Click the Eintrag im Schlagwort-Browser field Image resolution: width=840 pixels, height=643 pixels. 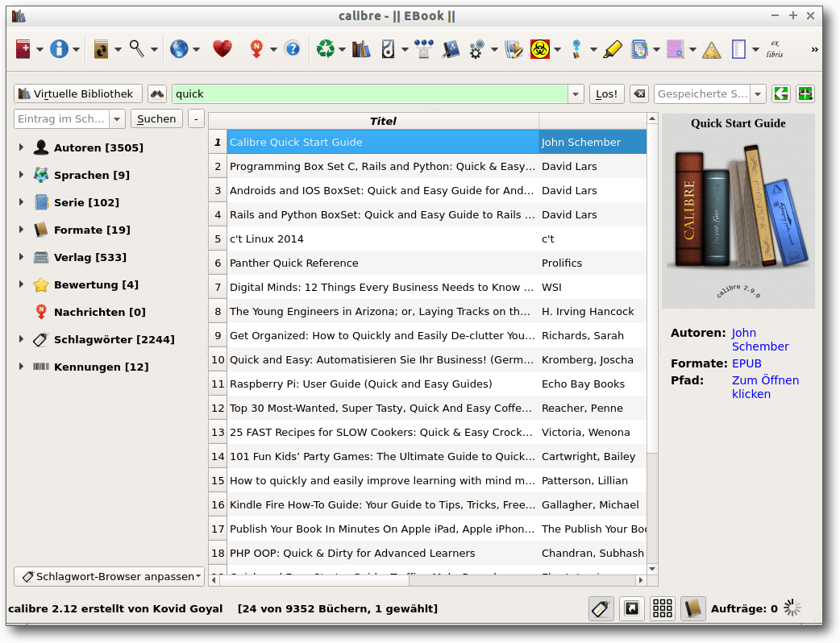click(x=61, y=119)
